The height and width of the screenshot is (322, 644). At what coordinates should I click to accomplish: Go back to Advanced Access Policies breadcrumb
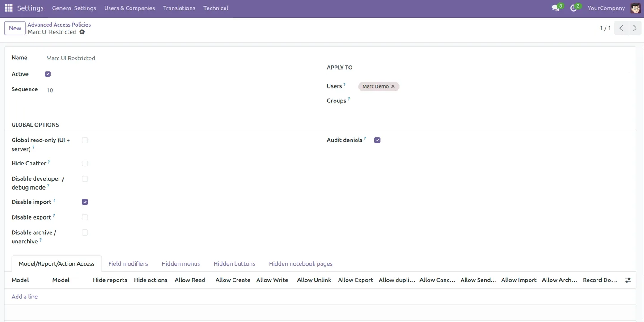[x=59, y=25]
